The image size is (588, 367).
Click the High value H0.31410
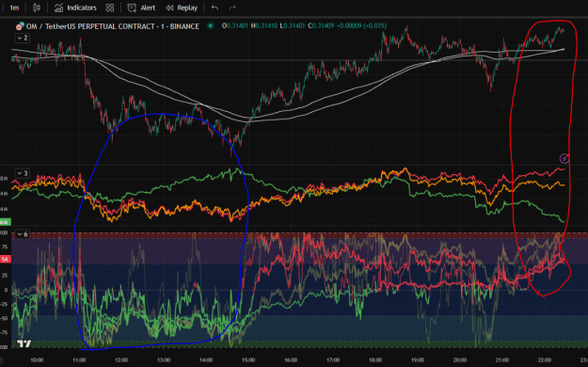point(264,26)
